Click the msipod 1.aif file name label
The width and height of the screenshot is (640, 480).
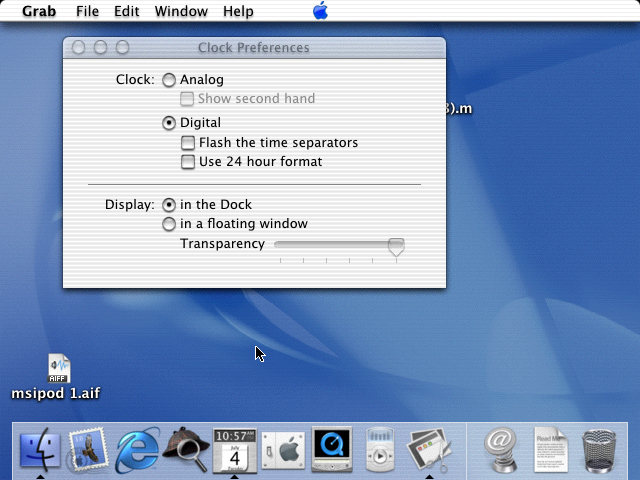click(56, 393)
